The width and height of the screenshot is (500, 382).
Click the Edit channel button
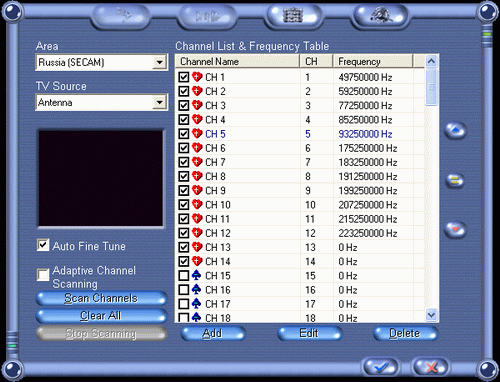(309, 333)
